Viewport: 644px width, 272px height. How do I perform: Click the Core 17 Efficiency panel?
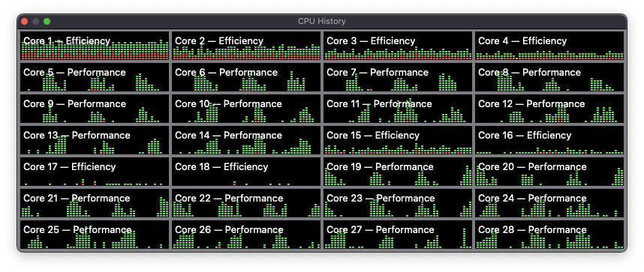95,172
